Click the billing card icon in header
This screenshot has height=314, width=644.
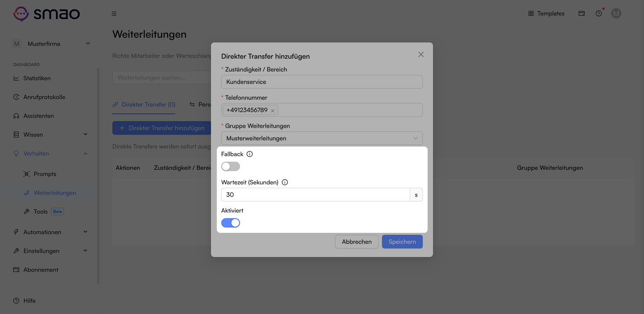(581, 14)
